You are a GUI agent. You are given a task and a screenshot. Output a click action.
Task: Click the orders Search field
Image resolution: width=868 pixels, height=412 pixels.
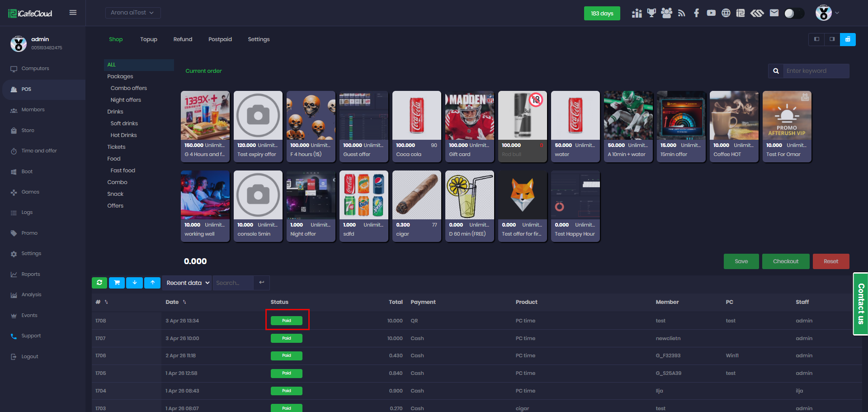click(233, 283)
